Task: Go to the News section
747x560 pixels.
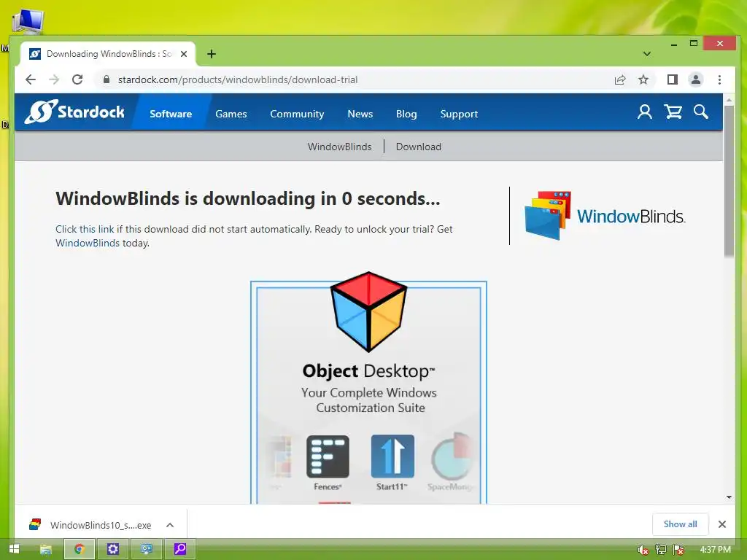Action: [360, 114]
